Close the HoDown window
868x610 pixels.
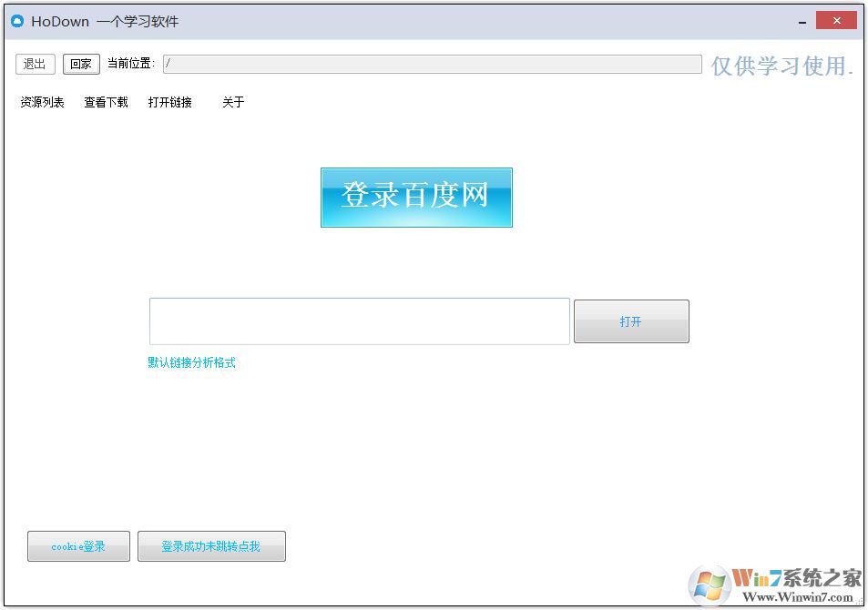click(835, 19)
